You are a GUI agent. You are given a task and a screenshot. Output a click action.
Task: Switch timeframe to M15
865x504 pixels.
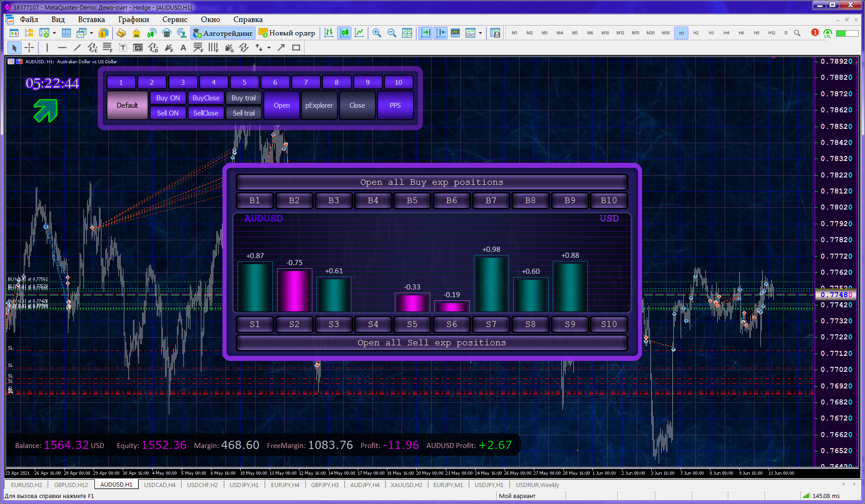[x=635, y=33]
